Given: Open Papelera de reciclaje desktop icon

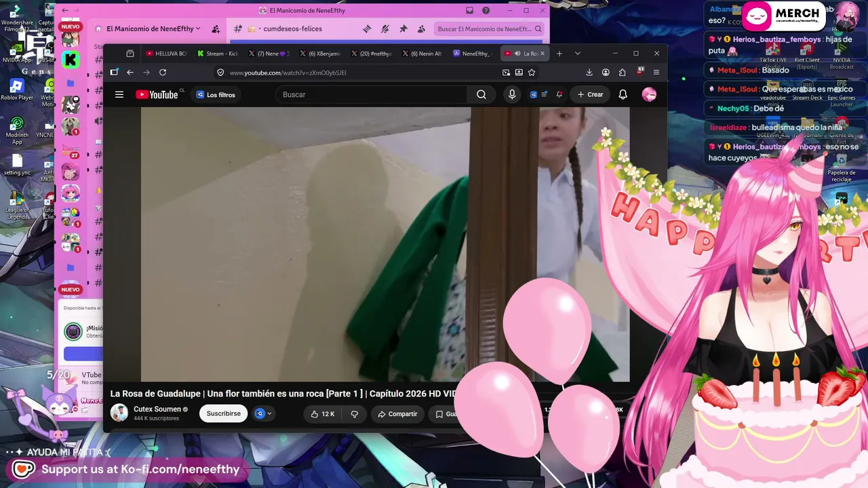Looking at the screenshot, I should point(842,166).
